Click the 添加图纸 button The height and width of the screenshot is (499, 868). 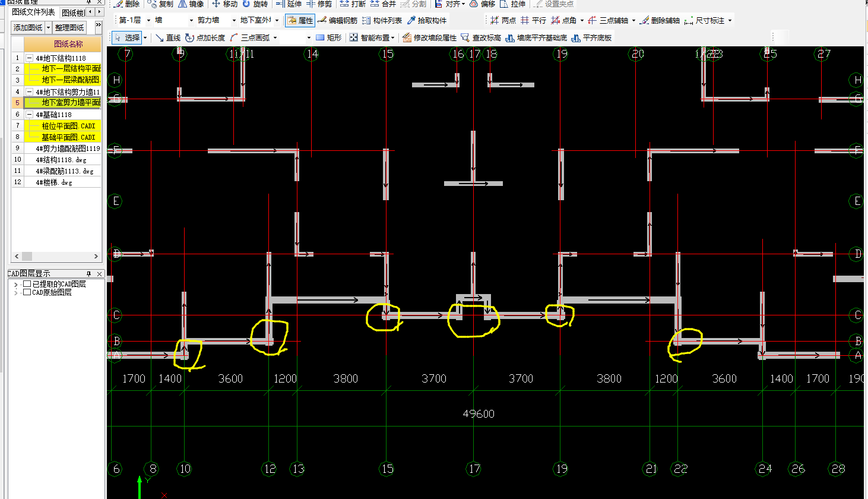(28, 27)
